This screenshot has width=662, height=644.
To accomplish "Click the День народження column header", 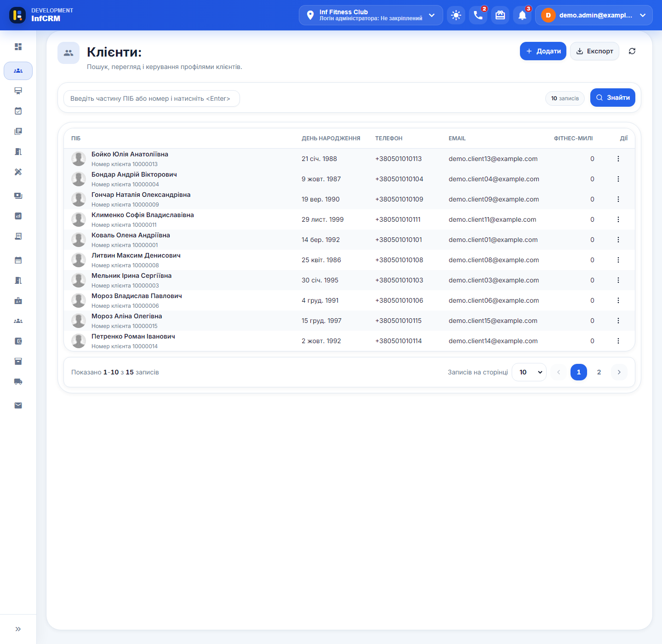I will tap(331, 138).
